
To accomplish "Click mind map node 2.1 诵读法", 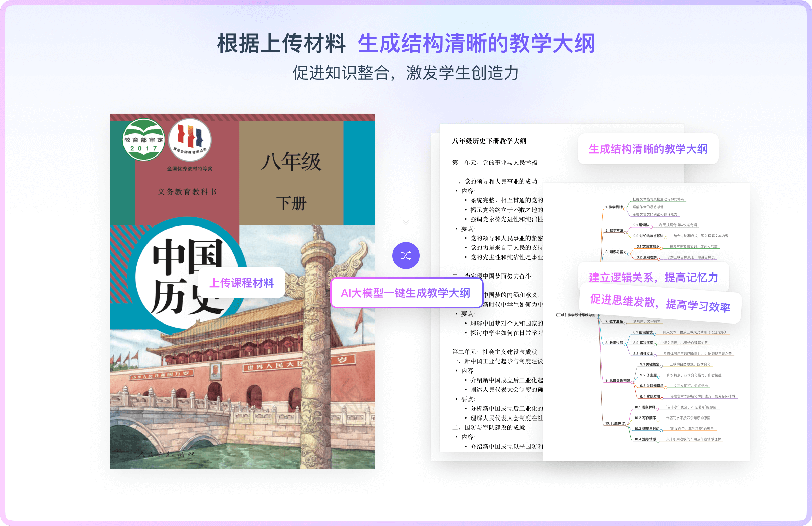I will coord(641,225).
